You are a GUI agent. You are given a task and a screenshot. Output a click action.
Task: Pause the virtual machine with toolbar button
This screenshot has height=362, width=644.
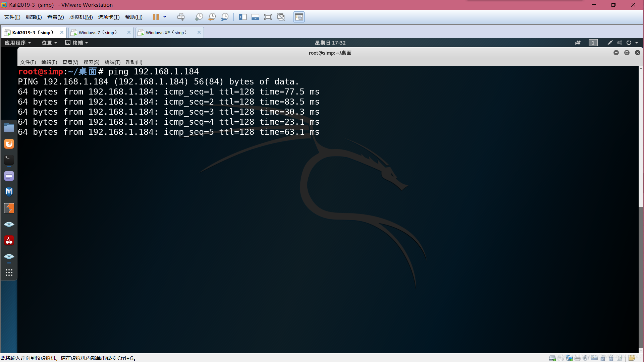click(156, 17)
